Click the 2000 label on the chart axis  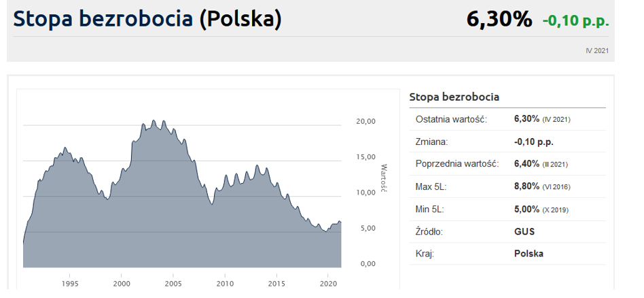coord(121,283)
